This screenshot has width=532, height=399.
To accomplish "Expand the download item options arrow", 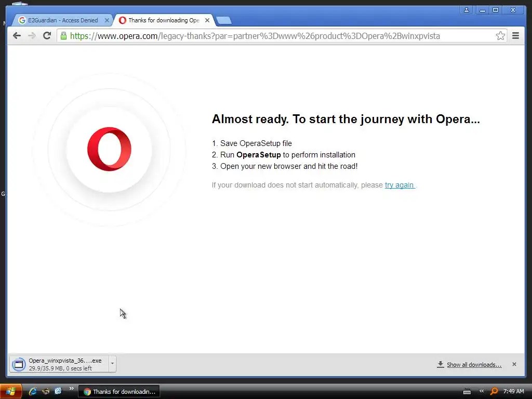I will (x=112, y=364).
